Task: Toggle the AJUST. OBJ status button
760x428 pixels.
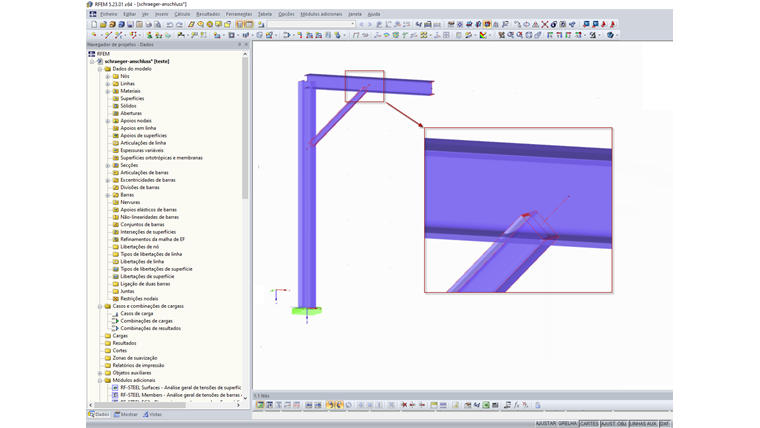Action: click(614, 424)
